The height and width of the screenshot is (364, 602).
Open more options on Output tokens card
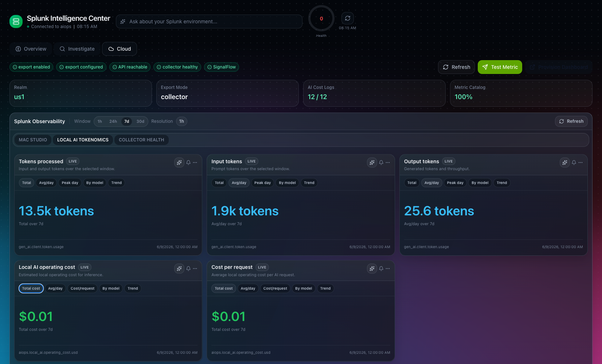(x=580, y=163)
